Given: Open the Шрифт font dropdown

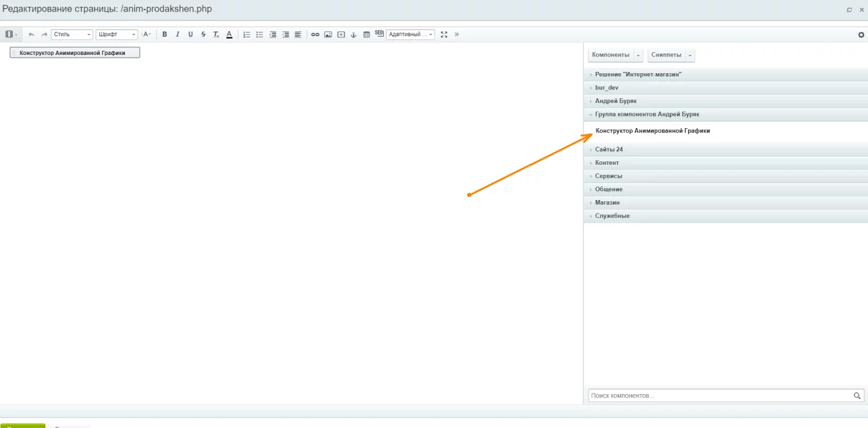Looking at the screenshot, I should 117,35.
